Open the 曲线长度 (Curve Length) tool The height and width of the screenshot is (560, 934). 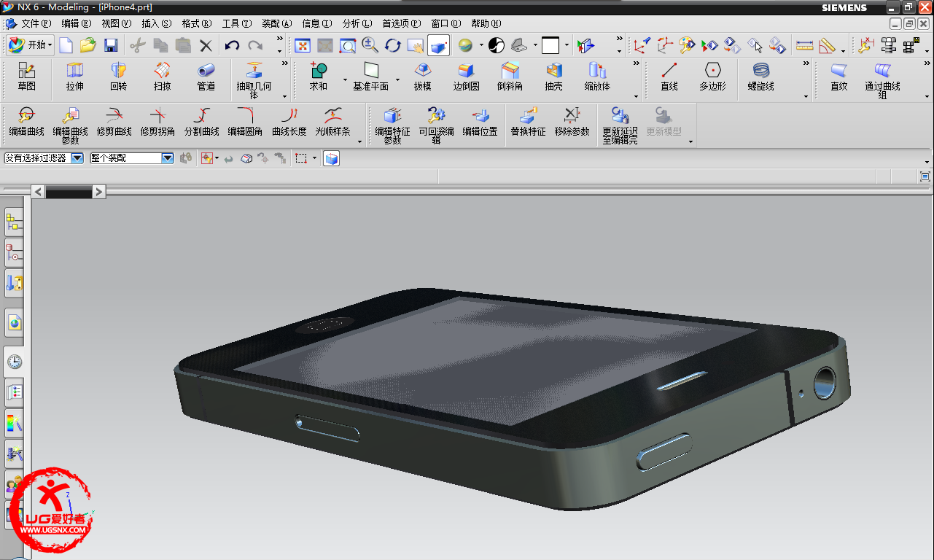(x=289, y=122)
